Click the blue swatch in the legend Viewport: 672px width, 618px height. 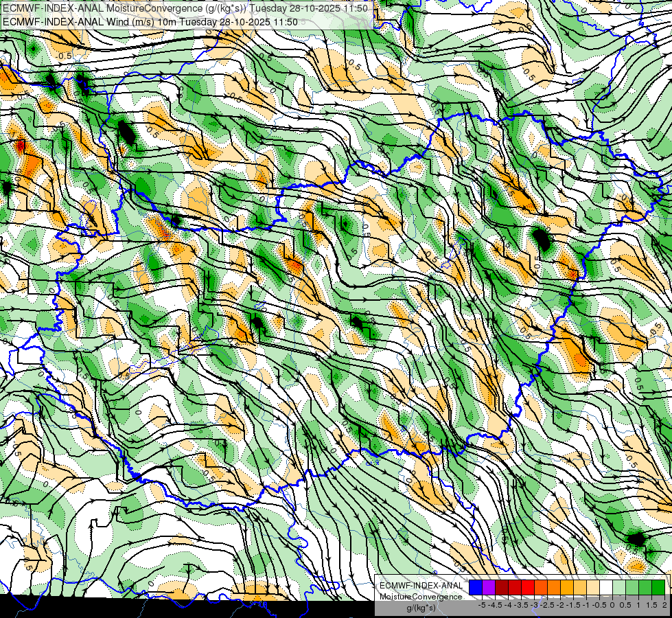476,588
